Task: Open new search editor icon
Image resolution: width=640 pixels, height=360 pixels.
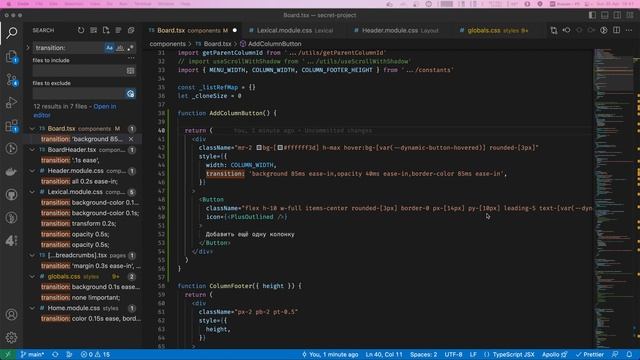Action: [x=106, y=30]
